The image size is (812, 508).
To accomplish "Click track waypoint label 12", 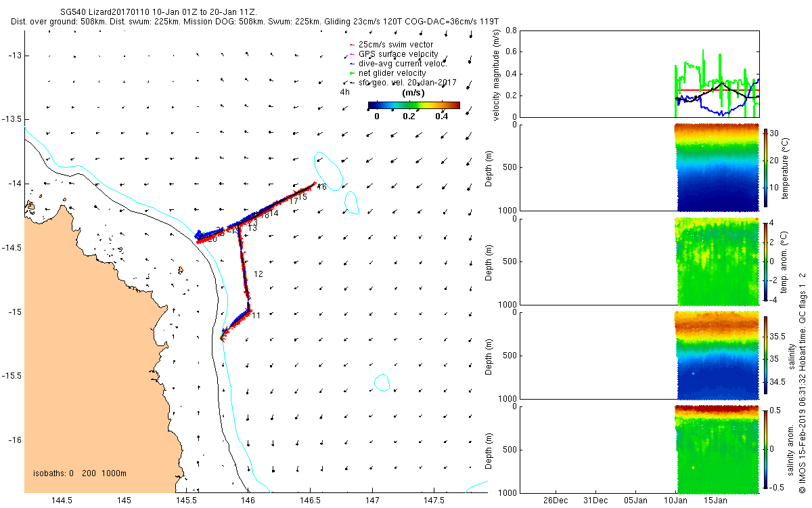I will (x=258, y=274).
